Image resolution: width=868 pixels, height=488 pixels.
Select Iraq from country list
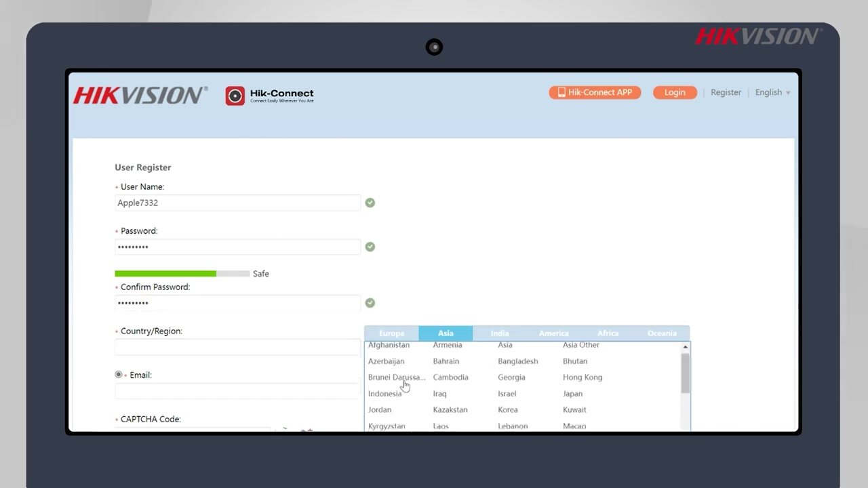[439, 394]
